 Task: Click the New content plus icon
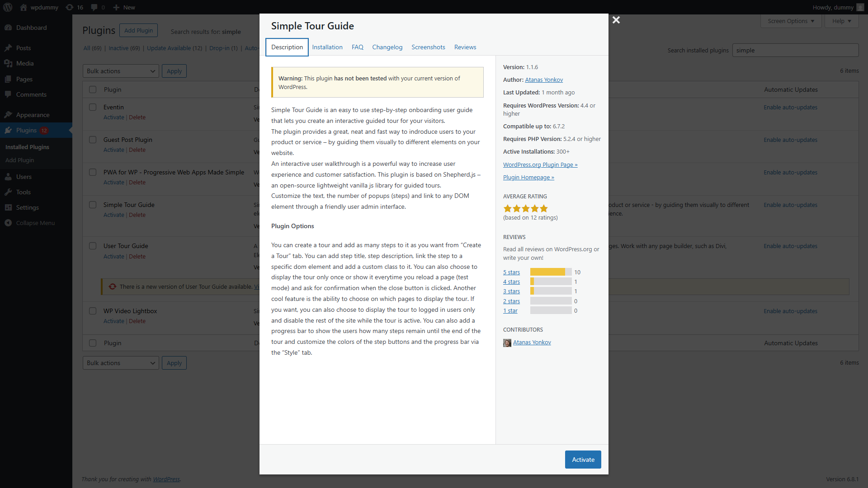tap(116, 7)
